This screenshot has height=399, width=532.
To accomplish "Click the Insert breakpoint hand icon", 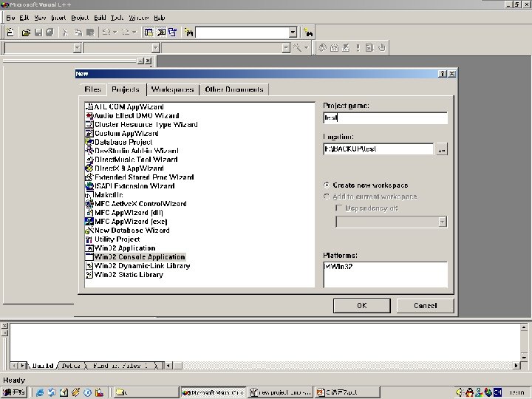I will pyautogui.click(x=382, y=48).
